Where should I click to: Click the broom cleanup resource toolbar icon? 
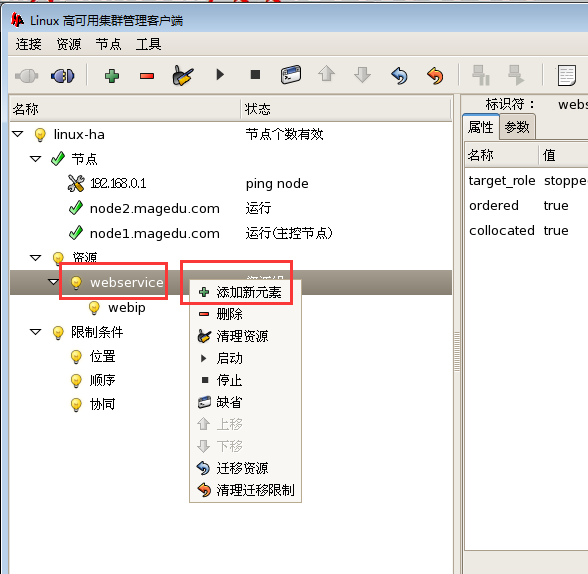[x=183, y=75]
